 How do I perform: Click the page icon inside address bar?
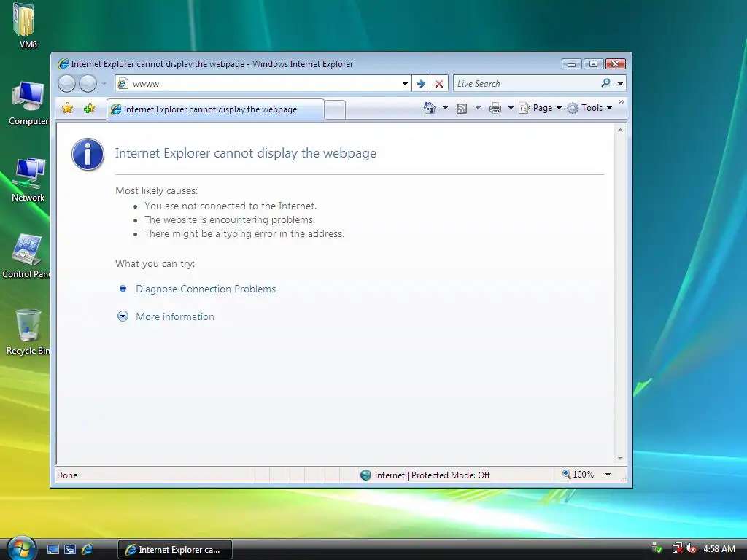click(123, 84)
